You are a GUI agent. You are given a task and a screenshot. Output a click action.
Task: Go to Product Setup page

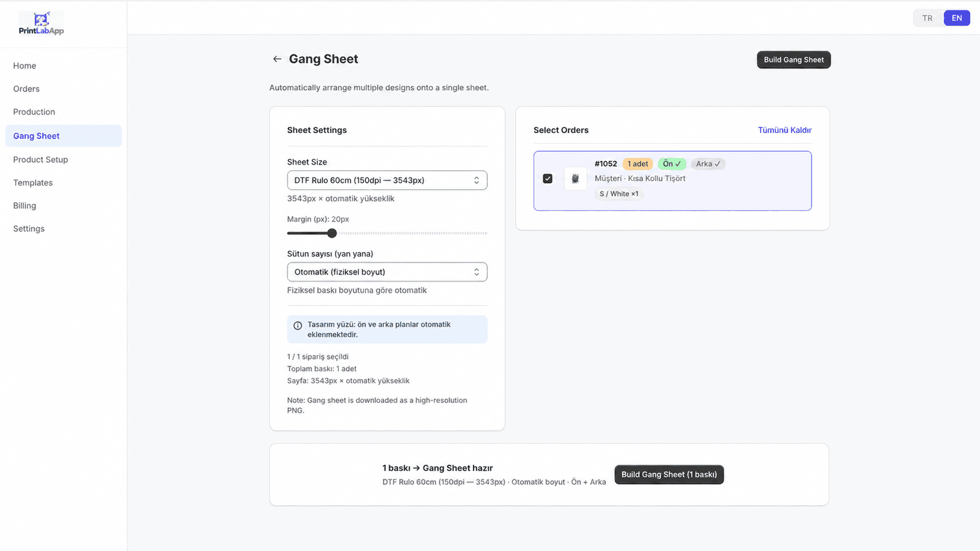pyautogui.click(x=40, y=160)
